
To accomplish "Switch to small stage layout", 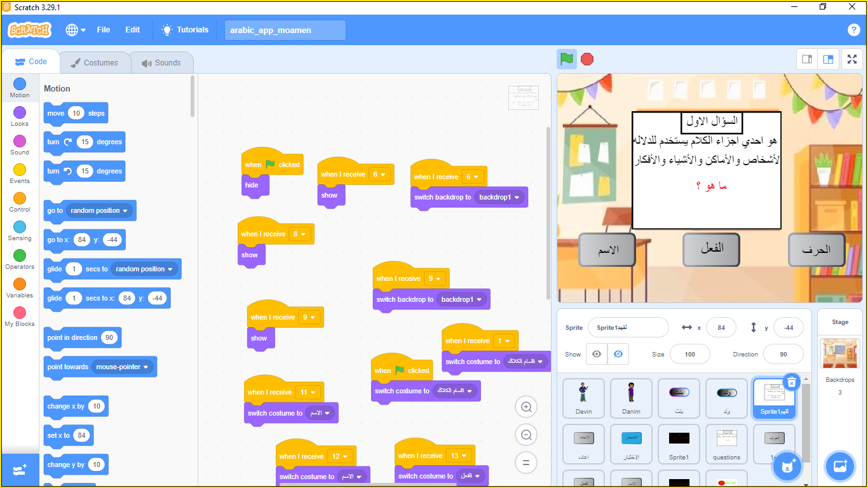I will [x=807, y=59].
